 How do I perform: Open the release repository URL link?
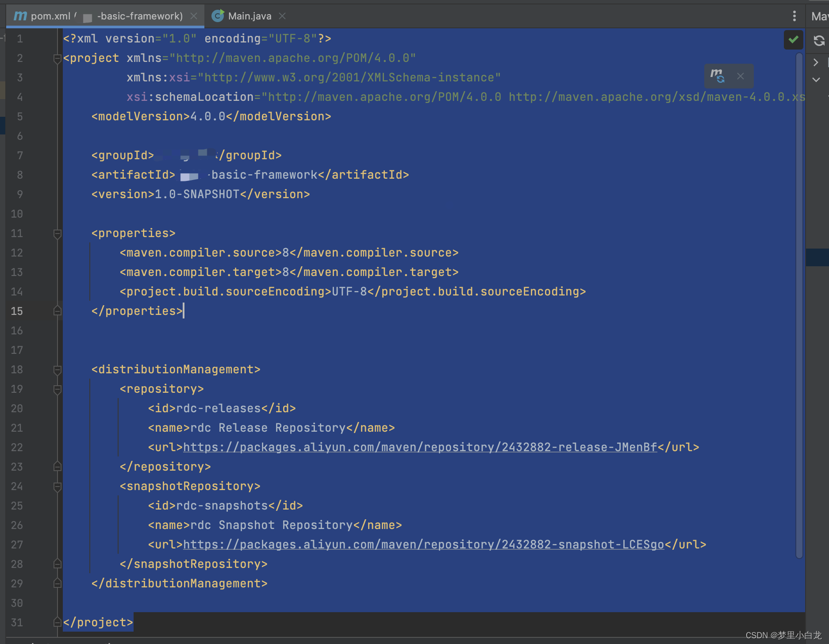tap(420, 447)
